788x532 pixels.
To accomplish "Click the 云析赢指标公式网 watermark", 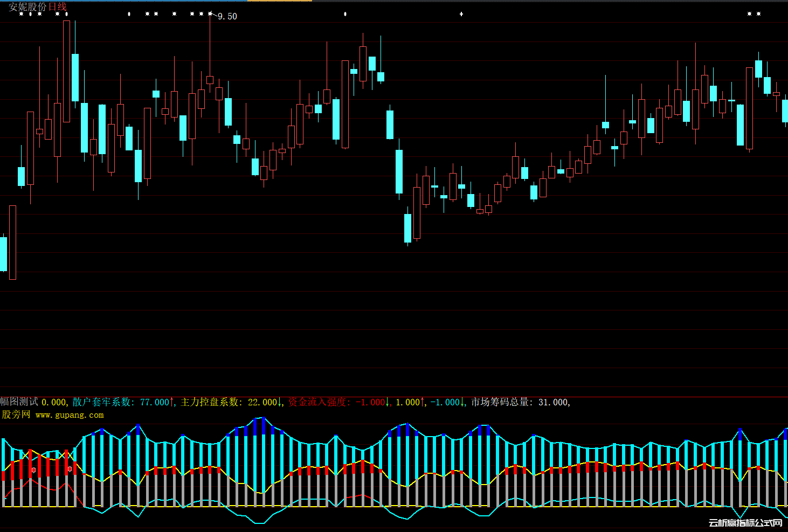I will tap(745, 523).
